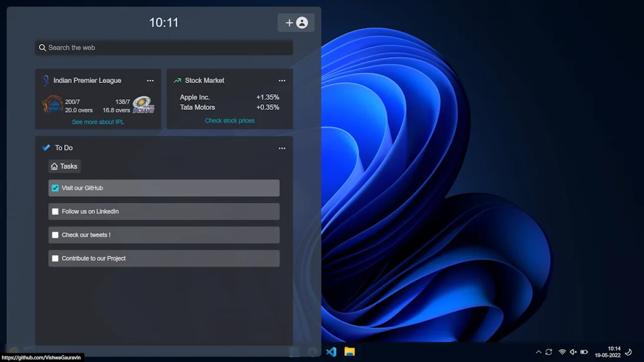Check the Follow us on LinkedIn task
The height and width of the screenshot is (362, 644).
point(55,212)
